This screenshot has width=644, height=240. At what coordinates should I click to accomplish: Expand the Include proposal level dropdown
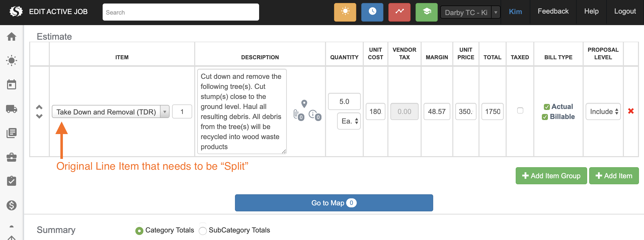(603, 111)
